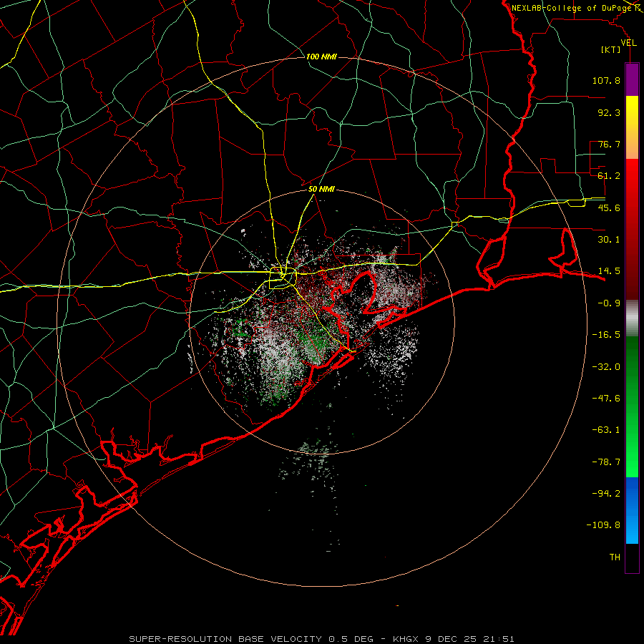Click the purple segment of velocity color bar
The height and width of the screenshot is (644, 644).
tap(632, 79)
